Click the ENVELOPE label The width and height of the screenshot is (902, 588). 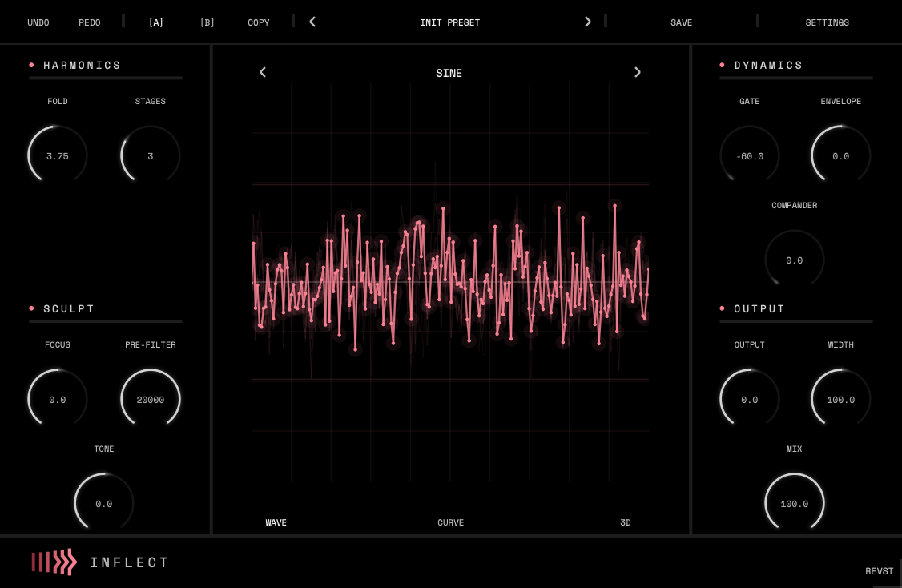(x=840, y=101)
